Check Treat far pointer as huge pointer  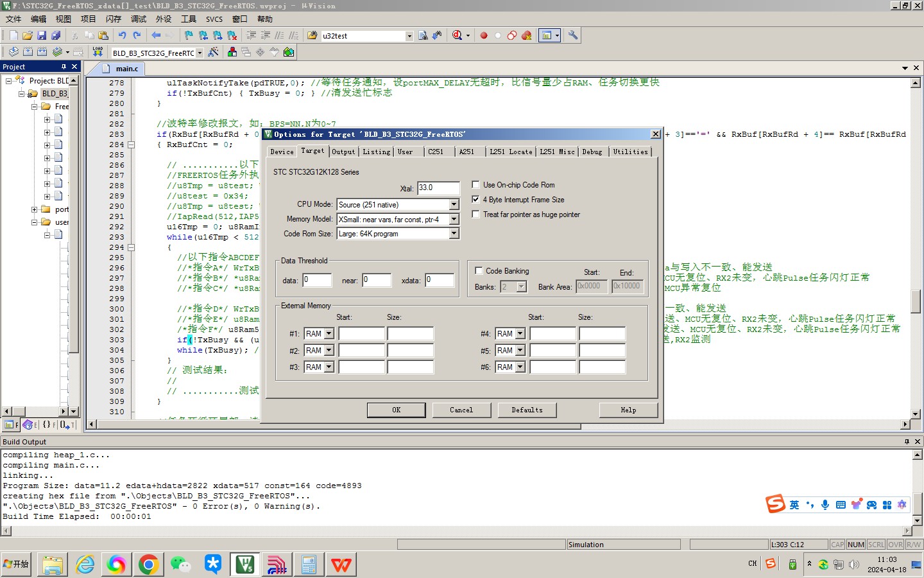pos(475,214)
